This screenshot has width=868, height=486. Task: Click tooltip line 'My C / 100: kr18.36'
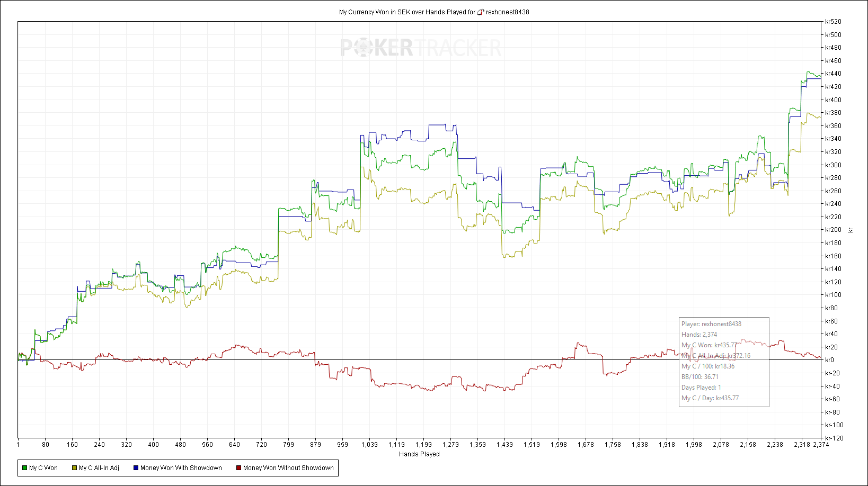click(708, 366)
